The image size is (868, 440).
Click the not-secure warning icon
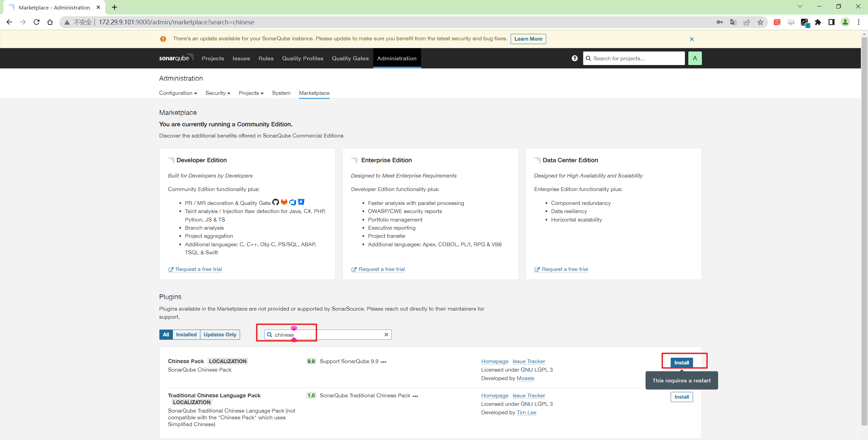[x=67, y=22]
